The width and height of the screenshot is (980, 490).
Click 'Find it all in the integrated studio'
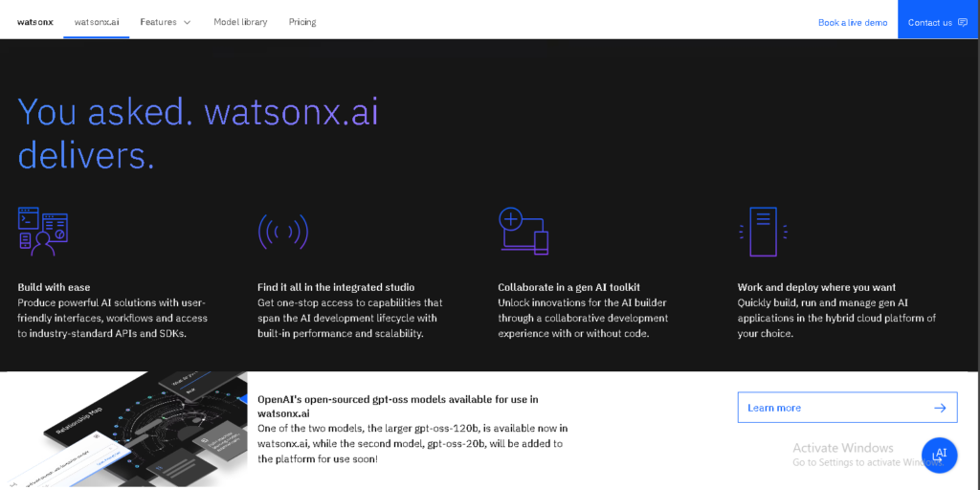click(x=336, y=287)
